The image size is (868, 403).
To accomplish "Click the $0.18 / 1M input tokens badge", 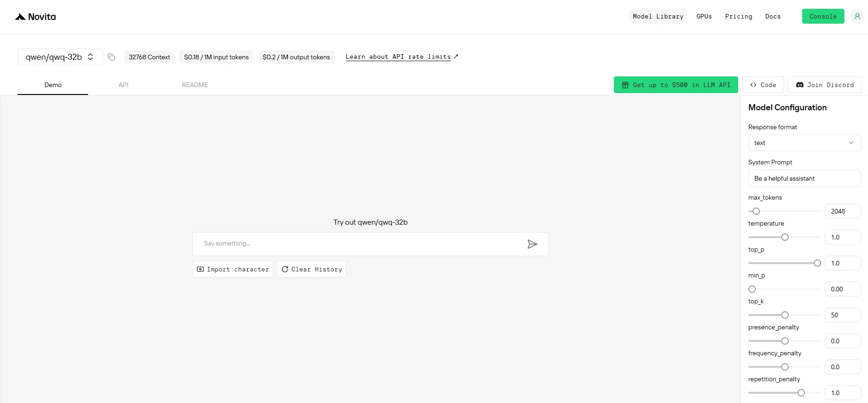I will 216,57.
